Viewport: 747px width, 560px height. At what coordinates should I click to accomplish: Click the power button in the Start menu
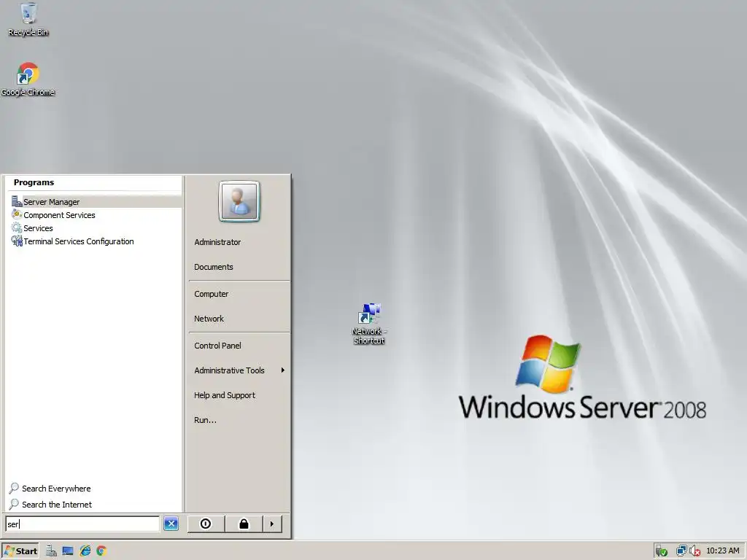click(206, 524)
